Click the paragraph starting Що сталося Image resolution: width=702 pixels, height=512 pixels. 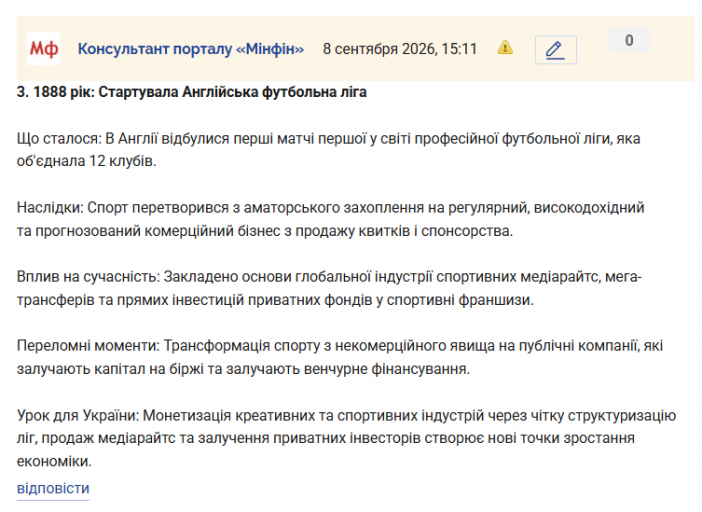click(329, 150)
